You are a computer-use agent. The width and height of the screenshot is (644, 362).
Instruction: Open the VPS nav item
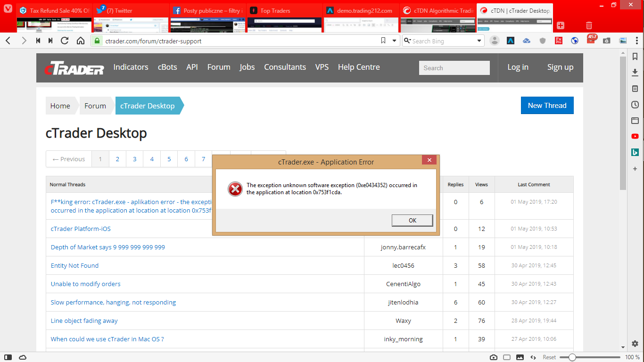322,67
